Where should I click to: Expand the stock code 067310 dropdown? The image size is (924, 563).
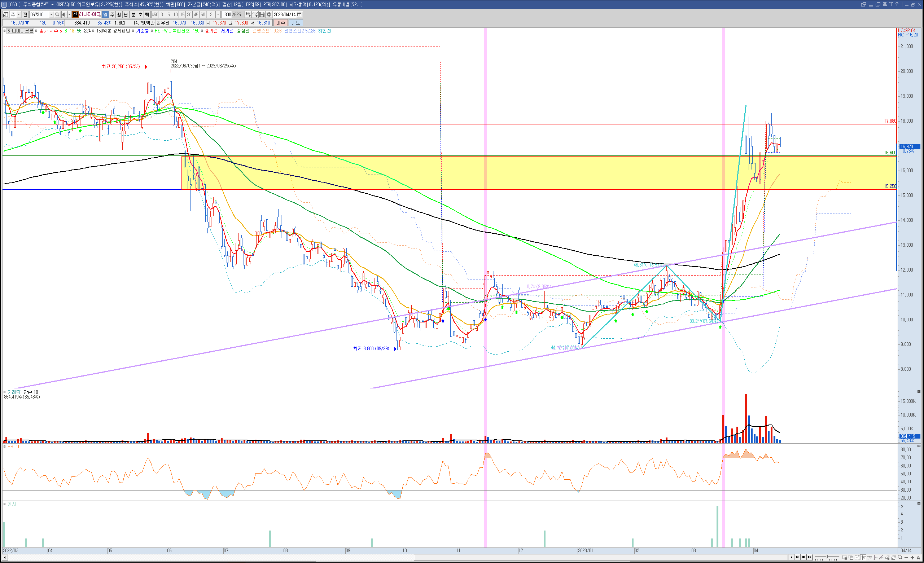[x=51, y=14]
